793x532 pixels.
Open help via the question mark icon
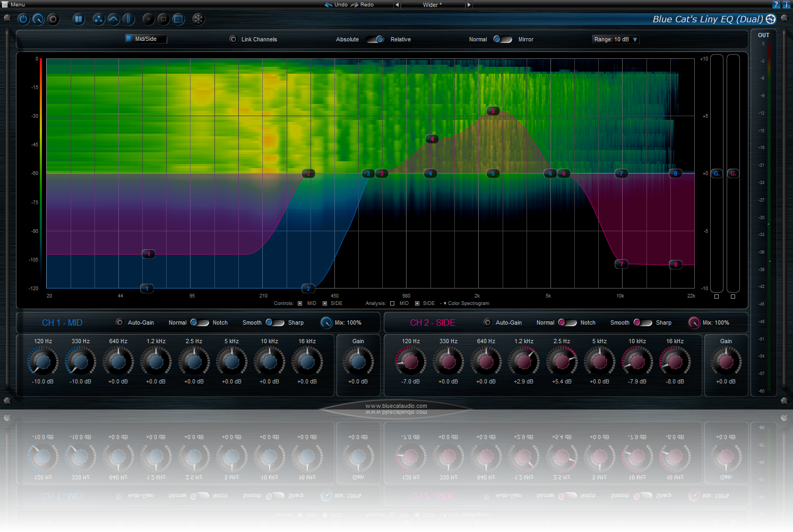pos(775,4)
